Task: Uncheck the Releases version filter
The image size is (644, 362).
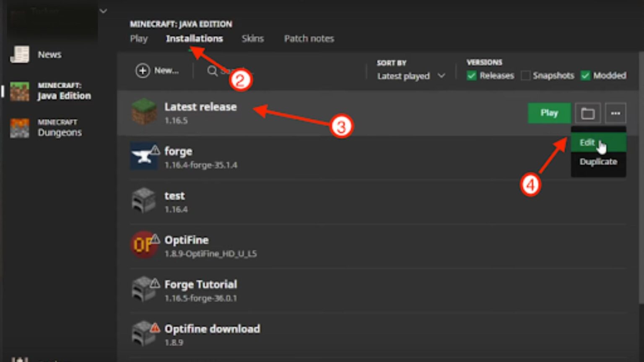Action: coord(472,75)
